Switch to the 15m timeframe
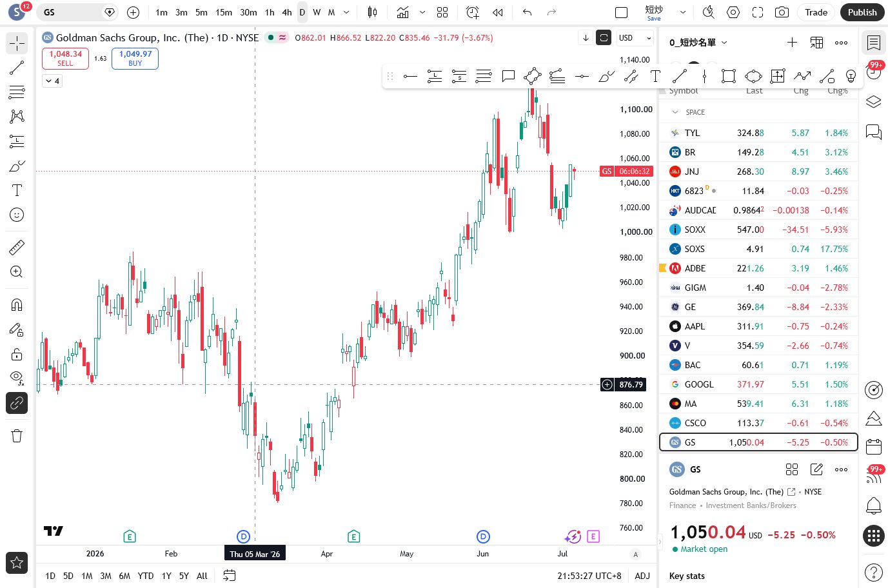 click(224, 12)
